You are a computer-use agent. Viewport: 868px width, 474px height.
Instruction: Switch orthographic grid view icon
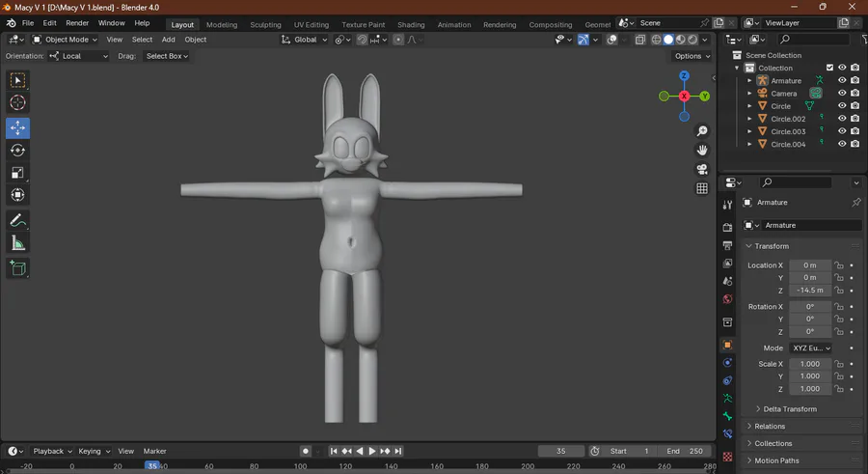click(x=702, y=188)
